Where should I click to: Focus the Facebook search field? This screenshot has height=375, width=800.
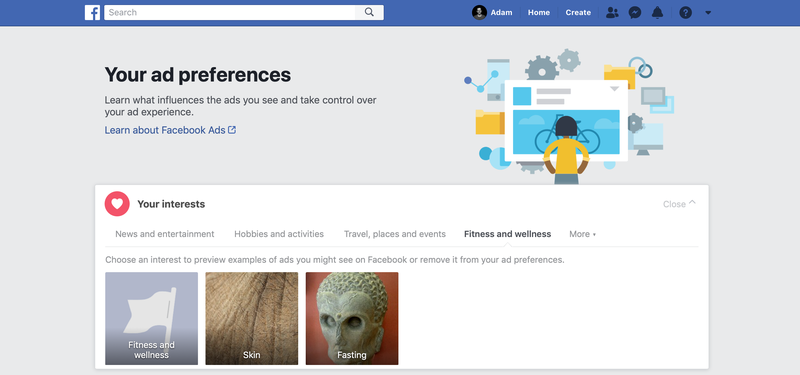tap(230, 12)
